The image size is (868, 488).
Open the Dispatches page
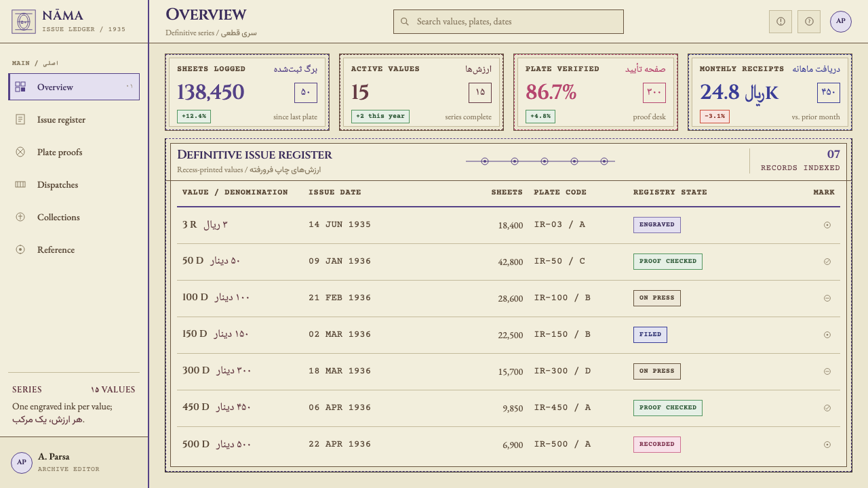click(x=74, y=184)
